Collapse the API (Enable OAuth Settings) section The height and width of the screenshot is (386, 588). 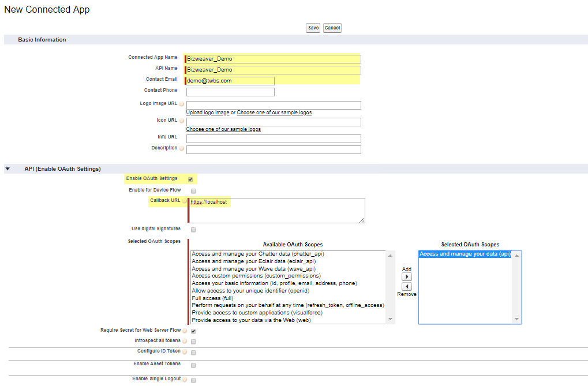pyautogui.click(x=8, y=169)
